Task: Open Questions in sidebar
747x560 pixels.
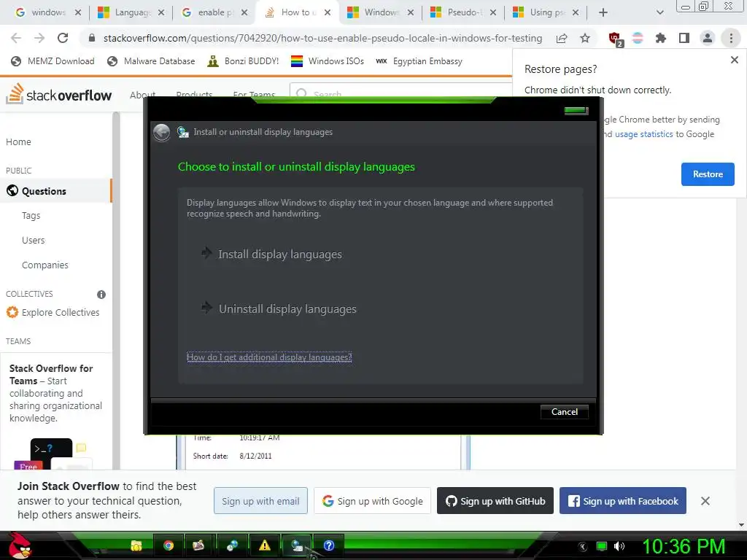Action: tap(55, 191)
